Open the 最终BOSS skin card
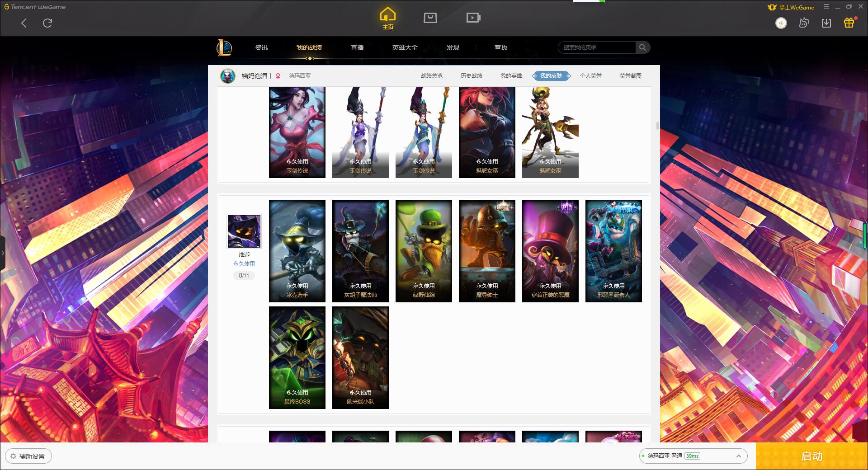Viewport: 868px width, 470px height. click(297, 357)
